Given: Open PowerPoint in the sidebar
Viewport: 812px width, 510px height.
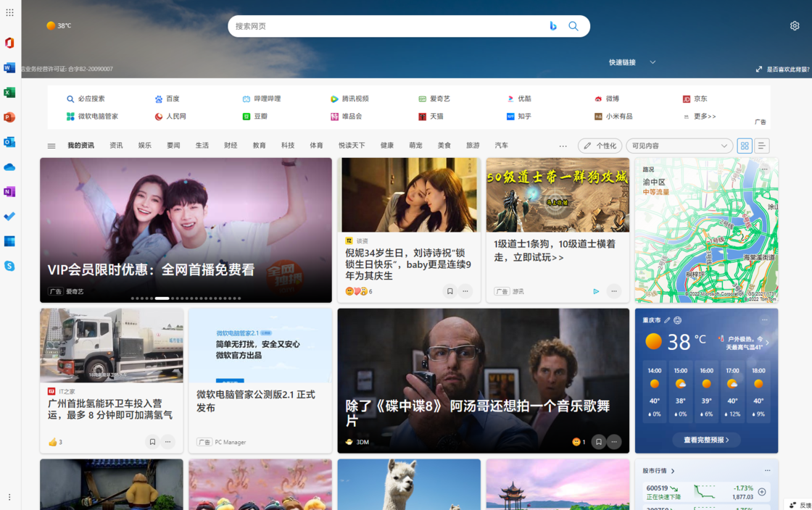Looking at the screenshot, I should 9,117.
